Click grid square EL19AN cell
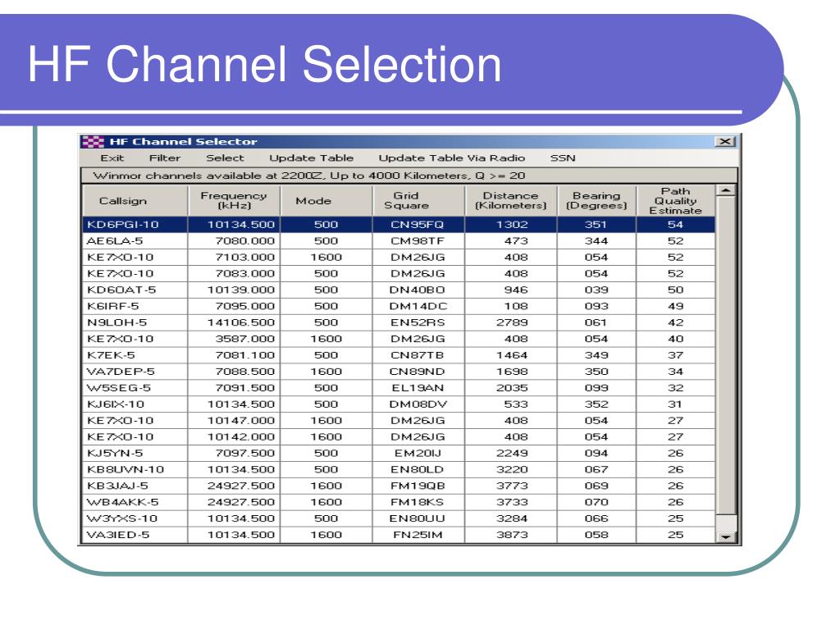The width and height of the screenshot is (840, 630). click(418, 388)
